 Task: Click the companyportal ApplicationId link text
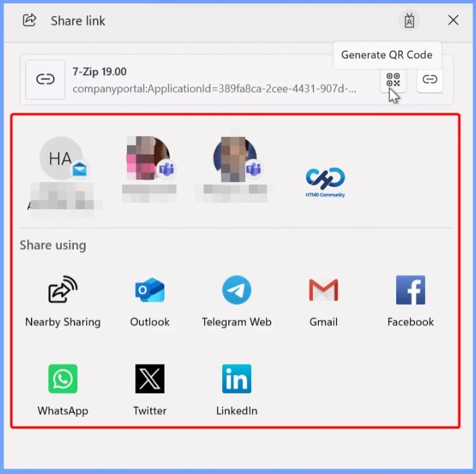(214, 89)
